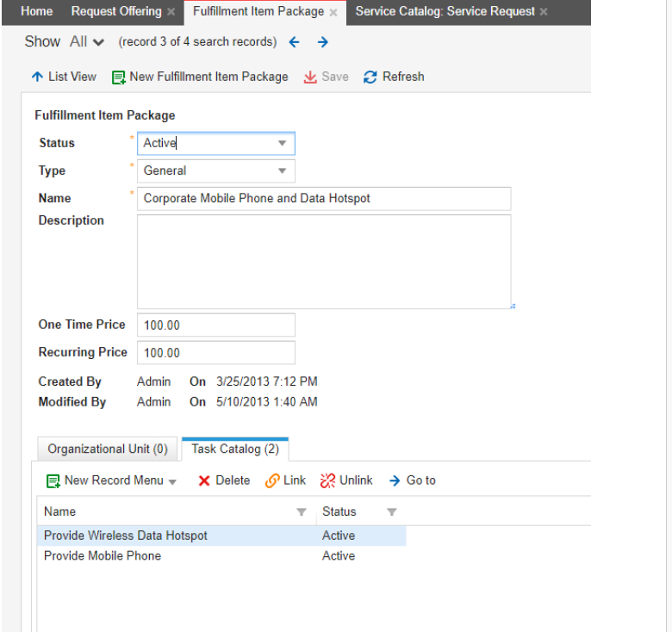Click the Status field showing Active
The width and height of the screenshot is (672, 632).
point(216,144)
